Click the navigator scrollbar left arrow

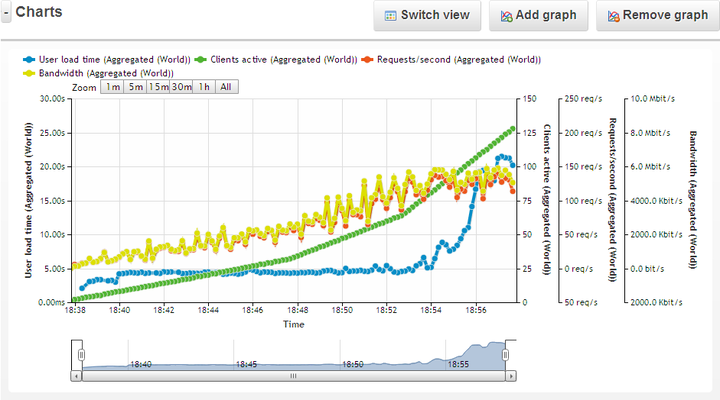tap(77, 376)
